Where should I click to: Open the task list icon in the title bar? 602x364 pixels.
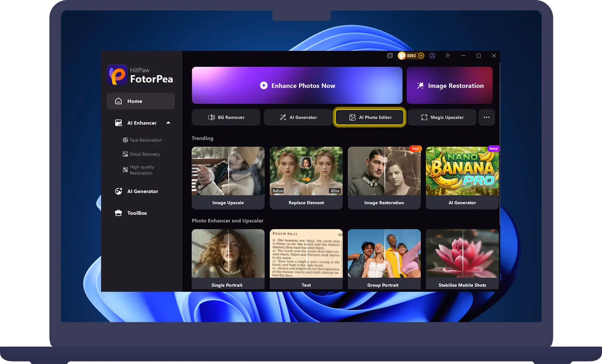tap(390, 56)
